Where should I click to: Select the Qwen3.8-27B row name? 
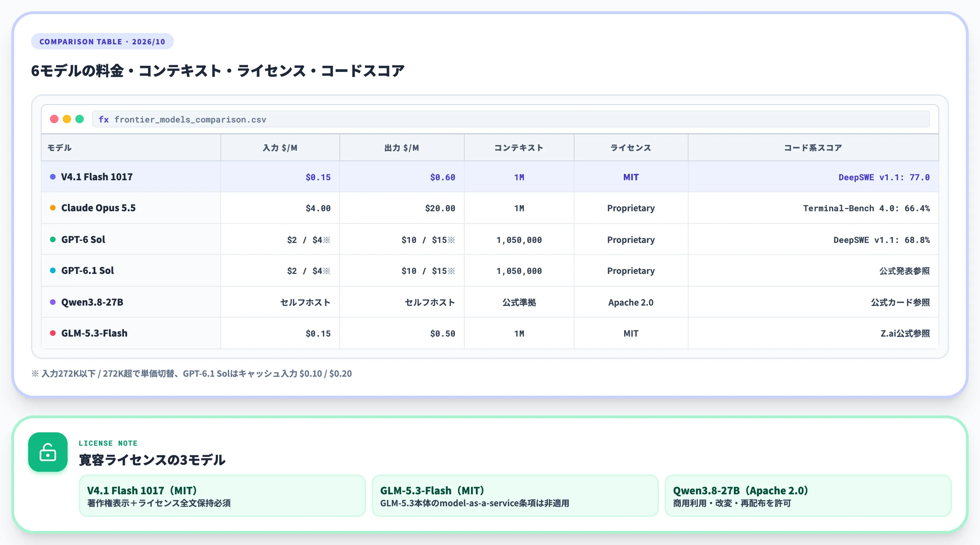(x=92, y=302)
